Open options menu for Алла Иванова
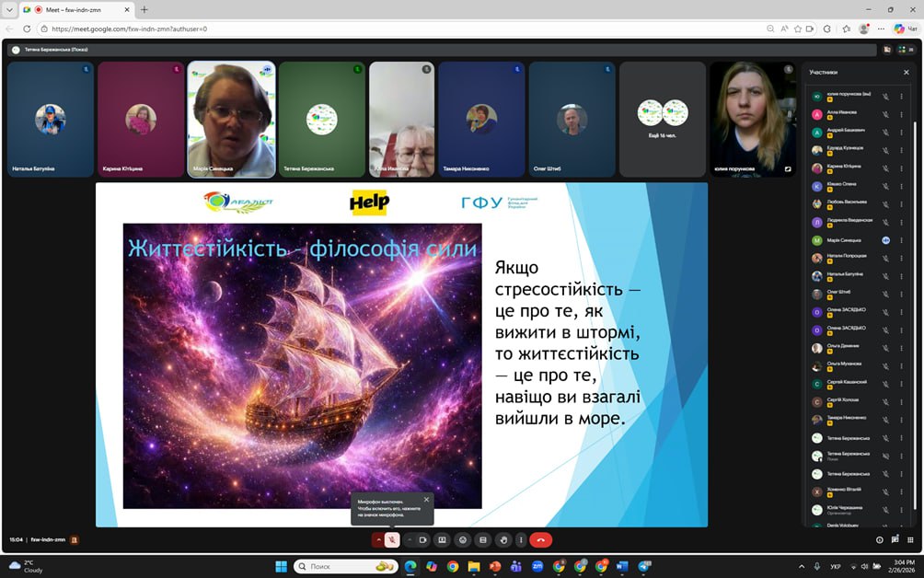Viewport: 924px width, 578px height. click(x=901, y=114)
